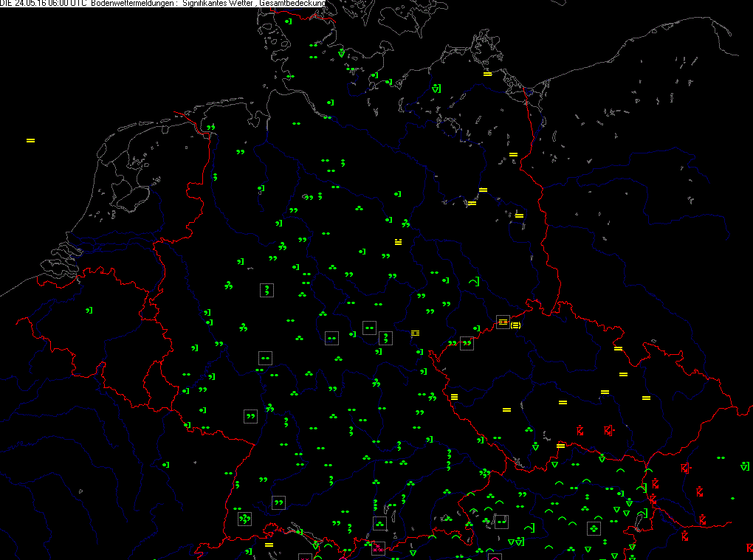Click "Signifikantes Wetter" in the header line

pos(219,4)
